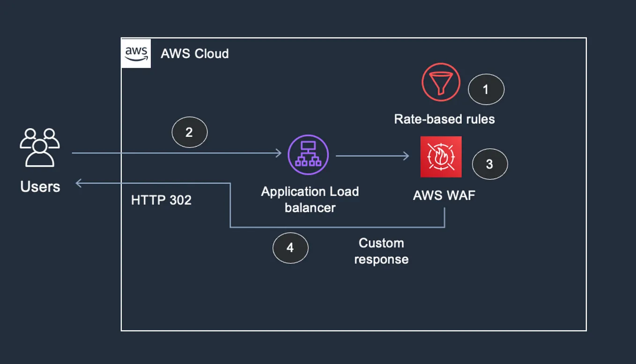Image resolution: width=636 pixels, height=364 pixels.
Task: Click the Rate-based rules text label
Action: pyautogui.click(x=444, y=119)
